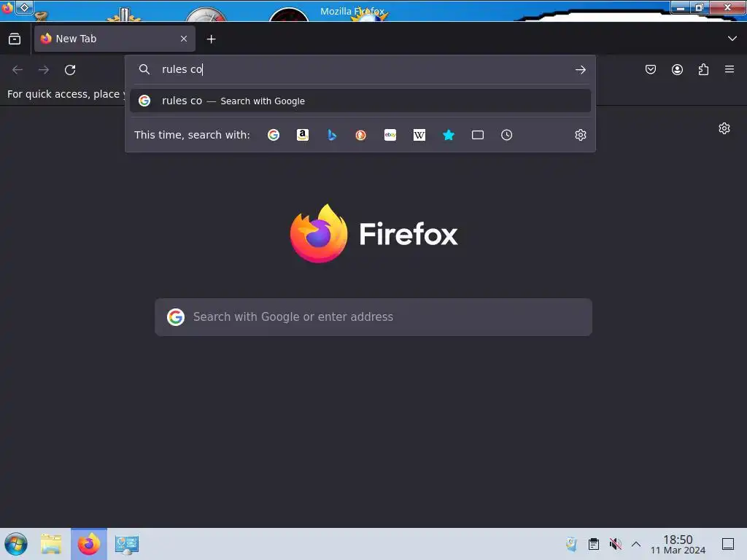Search open tabs via the tabs icon

(x=478, y=135)
